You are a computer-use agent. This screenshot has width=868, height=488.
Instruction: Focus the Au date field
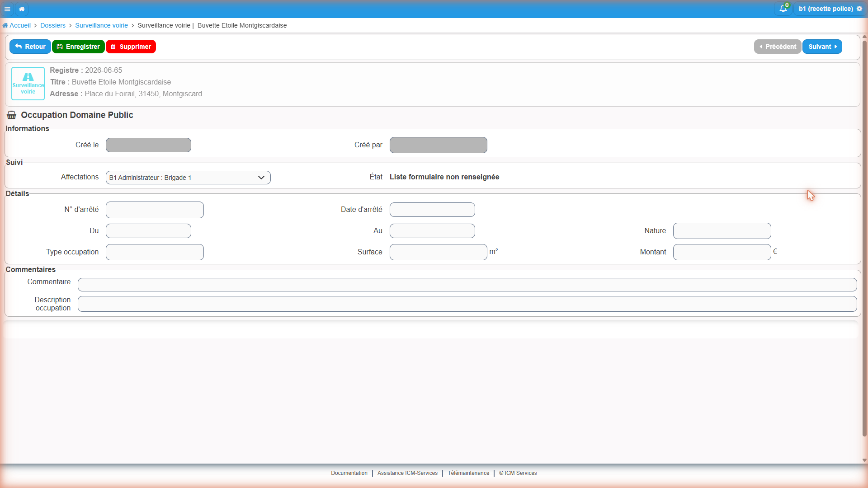click(x=432, y=231)
